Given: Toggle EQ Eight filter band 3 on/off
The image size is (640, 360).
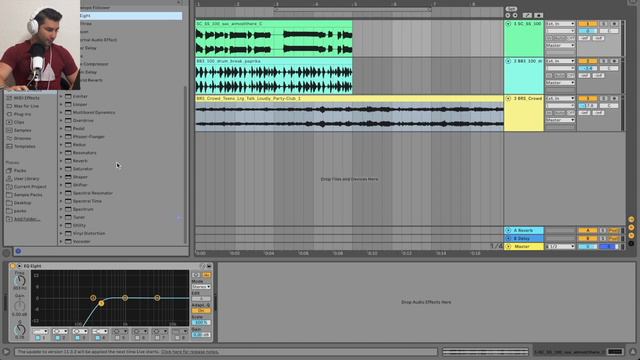Looking at the screenshot, I should (x=78, y=338).
